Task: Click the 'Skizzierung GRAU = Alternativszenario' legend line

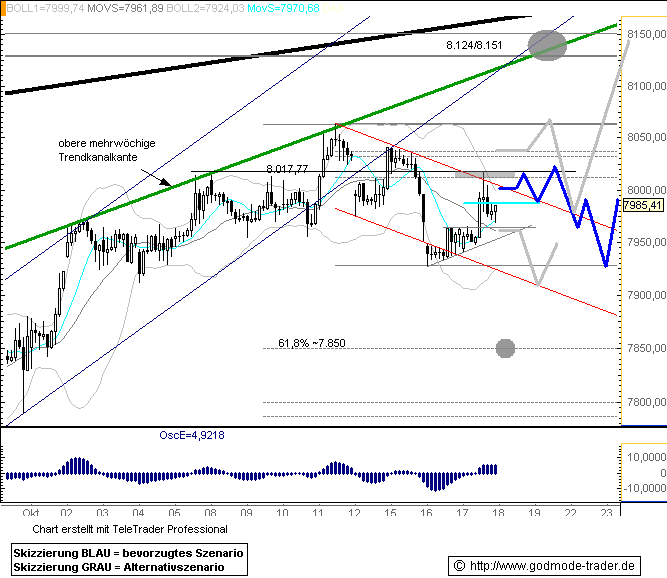Action: click(x=119, y=567)
